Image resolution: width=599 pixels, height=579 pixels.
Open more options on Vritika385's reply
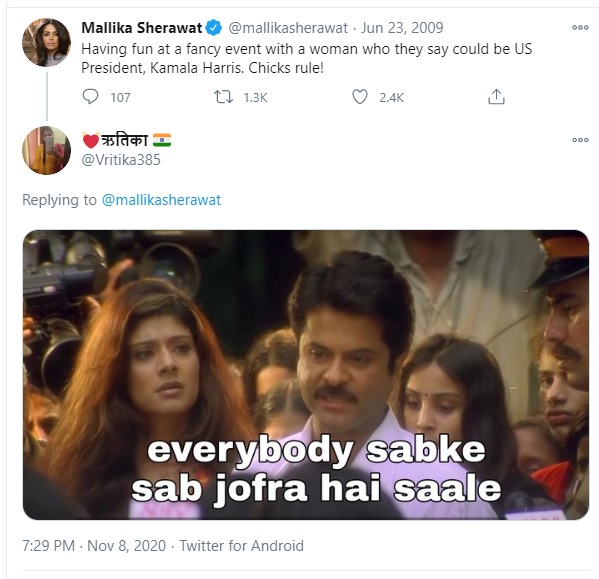(580, 140)
